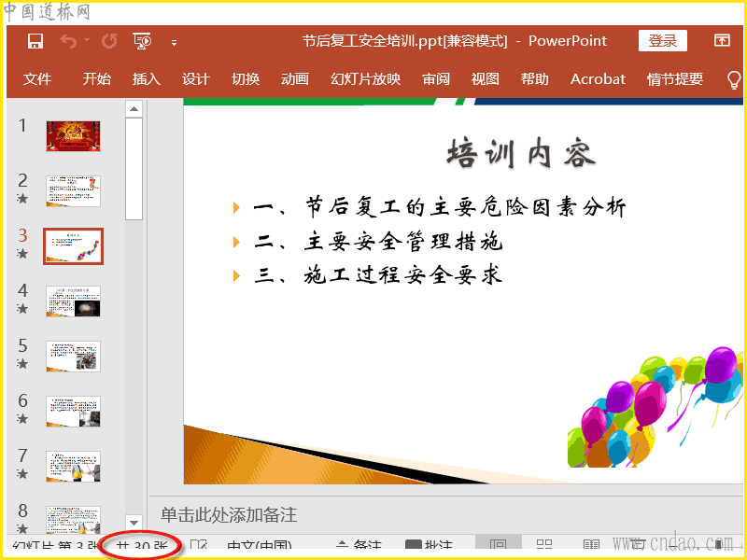Image resolution: width=747 pixels, height=560 pixels.
Task: Open the 审阅 tab
Action: pos(436,78)
